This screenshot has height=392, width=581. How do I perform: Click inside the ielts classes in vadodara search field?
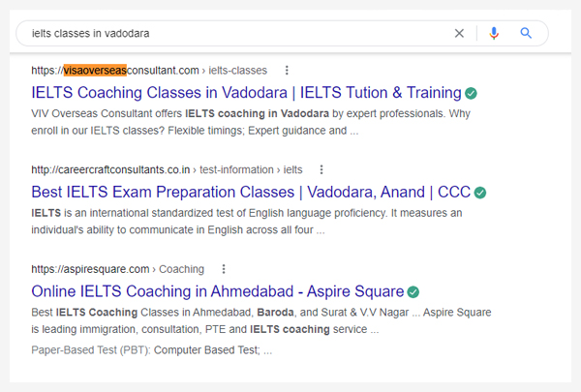click(232, 33)
